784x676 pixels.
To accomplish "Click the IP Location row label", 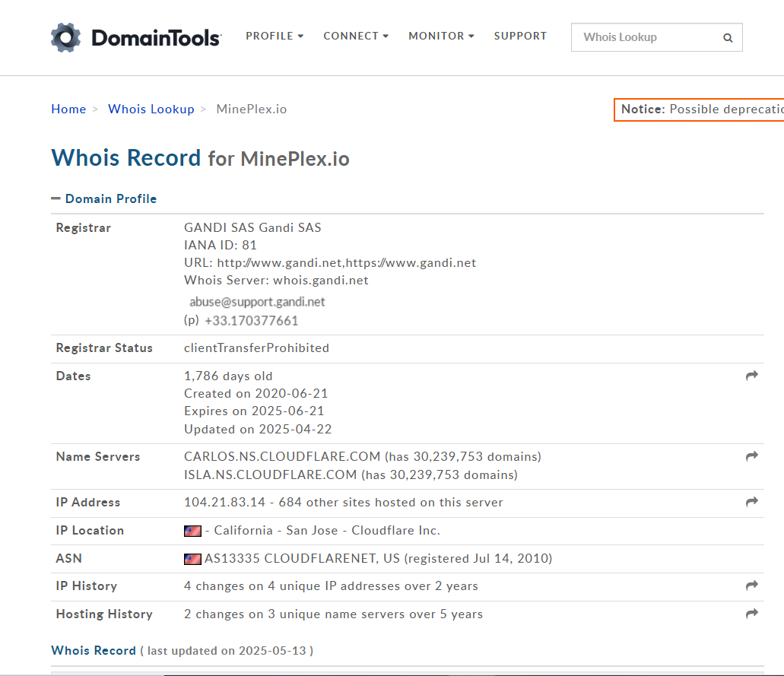I will (90, 531).
